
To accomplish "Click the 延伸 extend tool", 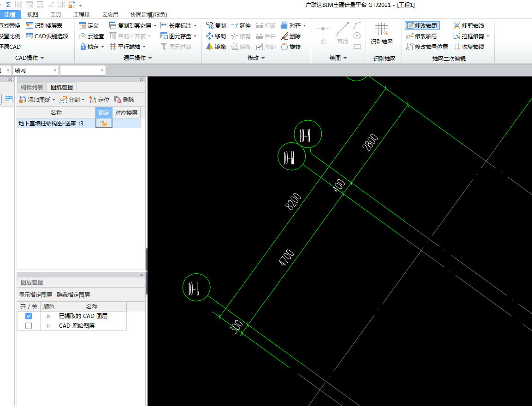I will 241,26.
